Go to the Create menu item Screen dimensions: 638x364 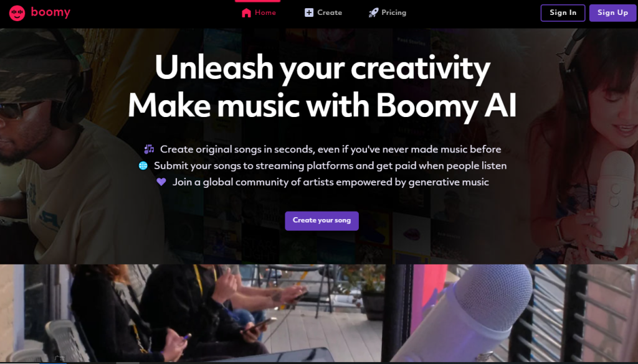[323, 12]
